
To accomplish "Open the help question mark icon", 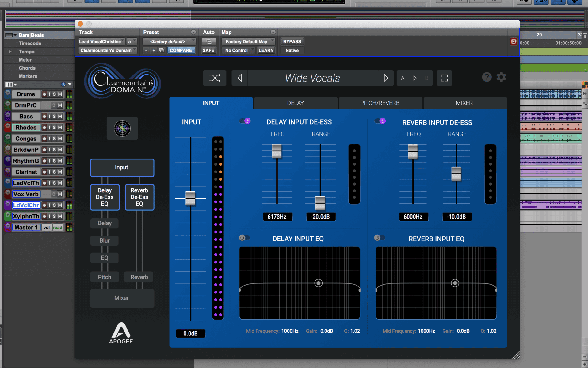I will (487, 77).
